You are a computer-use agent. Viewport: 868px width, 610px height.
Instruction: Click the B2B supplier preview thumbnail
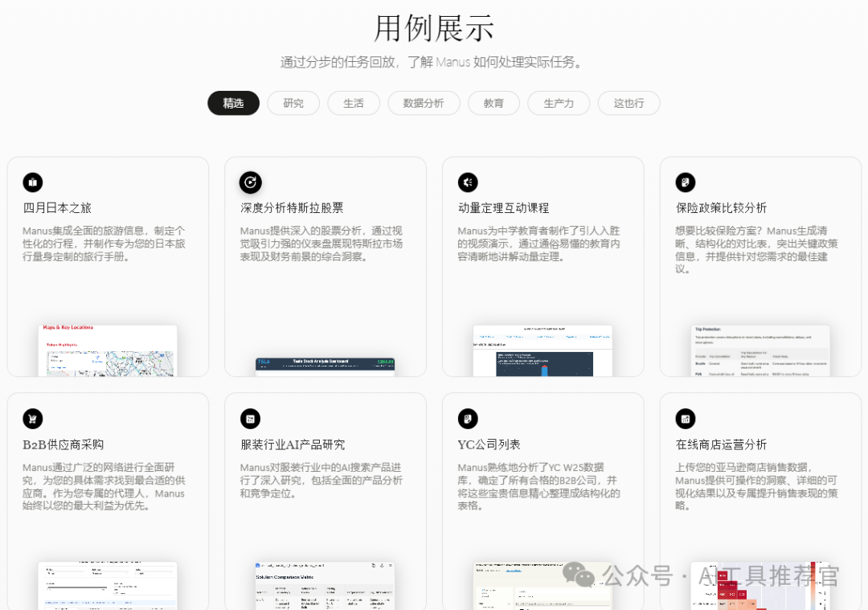click(x=108, y=586)
